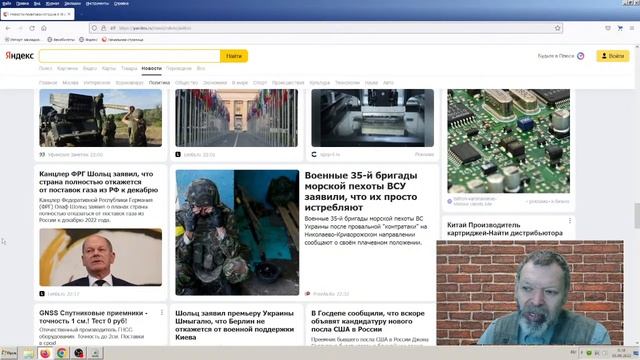The width and height of the screenshot is (640, 360).
Task: Open the Firefox hamburger menu
Action: (632, 28)
